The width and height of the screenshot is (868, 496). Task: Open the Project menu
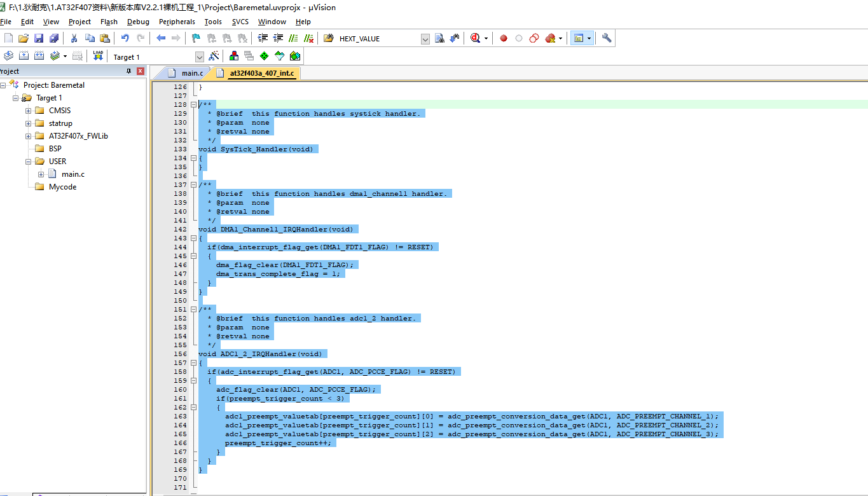tap(80, 22)
